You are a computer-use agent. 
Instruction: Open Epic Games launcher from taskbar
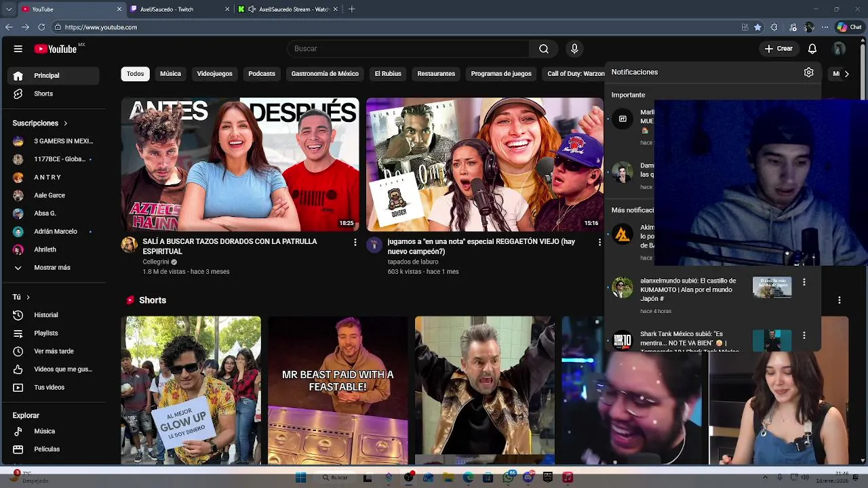[548, 478]
